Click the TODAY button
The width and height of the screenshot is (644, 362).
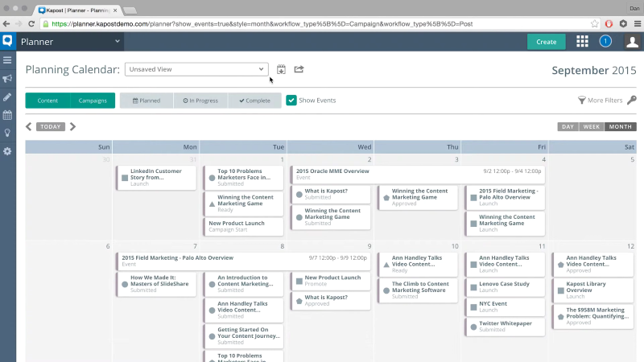51,126
